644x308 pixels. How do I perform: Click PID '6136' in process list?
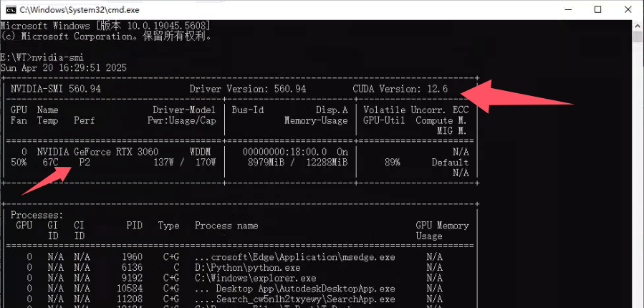pyautogui.click(x=132, y=268)
